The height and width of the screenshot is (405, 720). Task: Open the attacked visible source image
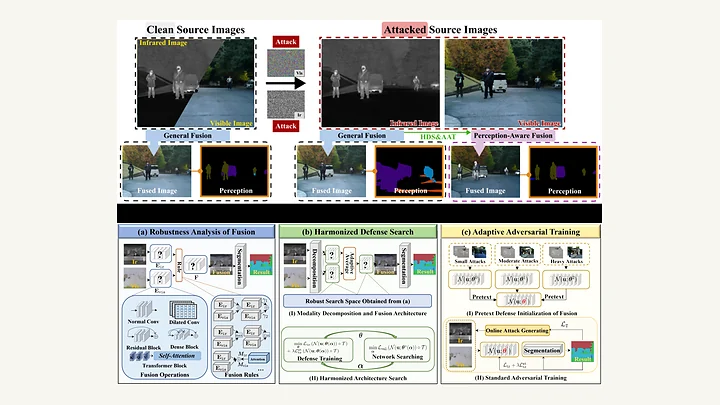[x=503, y=83]
